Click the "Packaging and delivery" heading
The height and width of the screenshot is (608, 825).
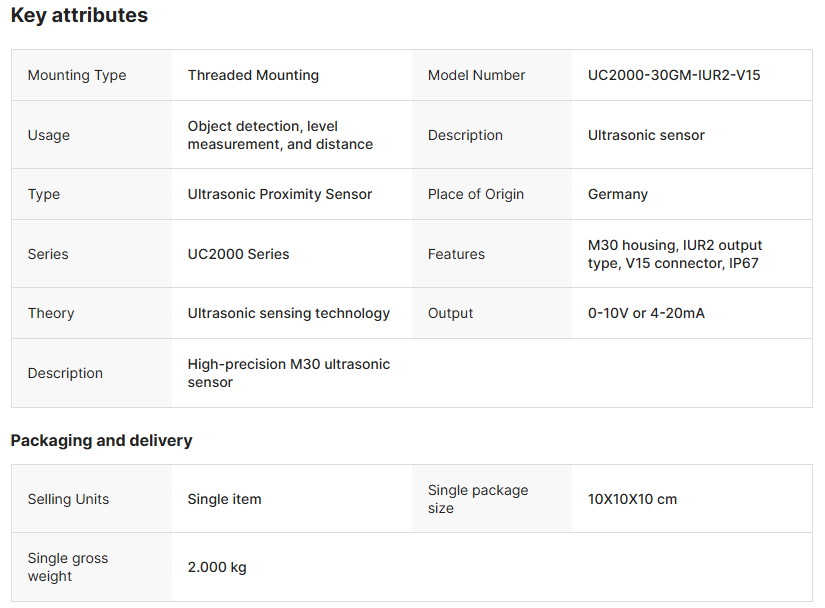pos(101,440)
